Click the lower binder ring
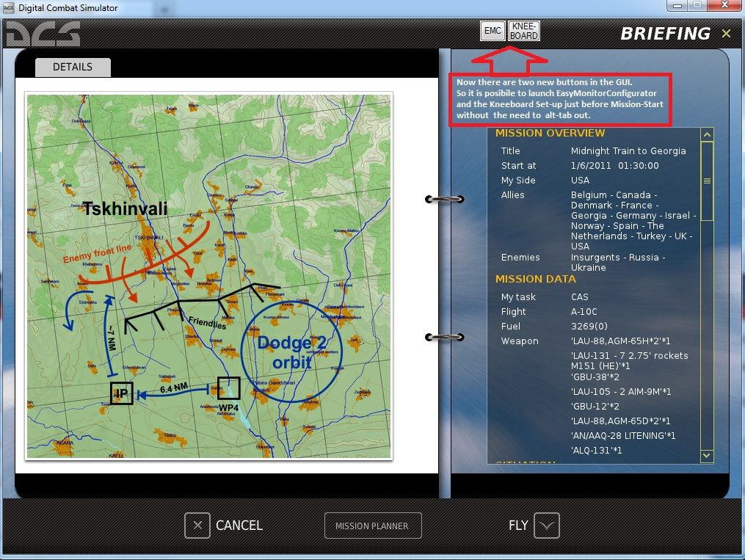Screen dimensions: 745x560 pyautogui.click(x=445, y=338)
